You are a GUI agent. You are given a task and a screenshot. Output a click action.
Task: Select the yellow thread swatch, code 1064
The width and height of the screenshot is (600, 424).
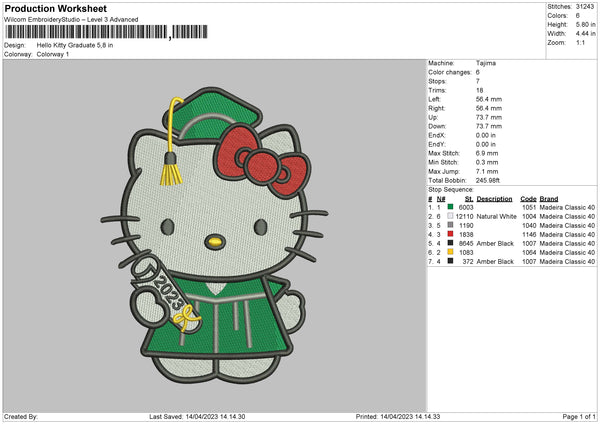pyautogui.click(x=451, y=252)
